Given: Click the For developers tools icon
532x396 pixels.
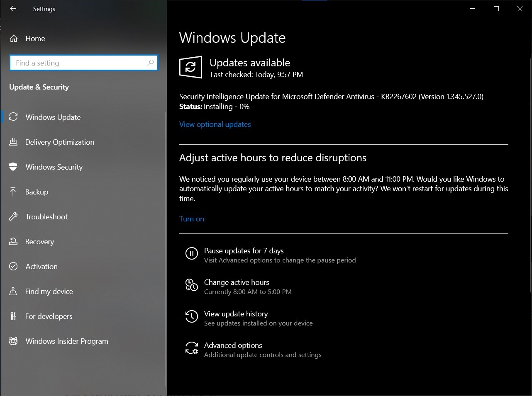Looking at the screenshot, I should (13, 316).
